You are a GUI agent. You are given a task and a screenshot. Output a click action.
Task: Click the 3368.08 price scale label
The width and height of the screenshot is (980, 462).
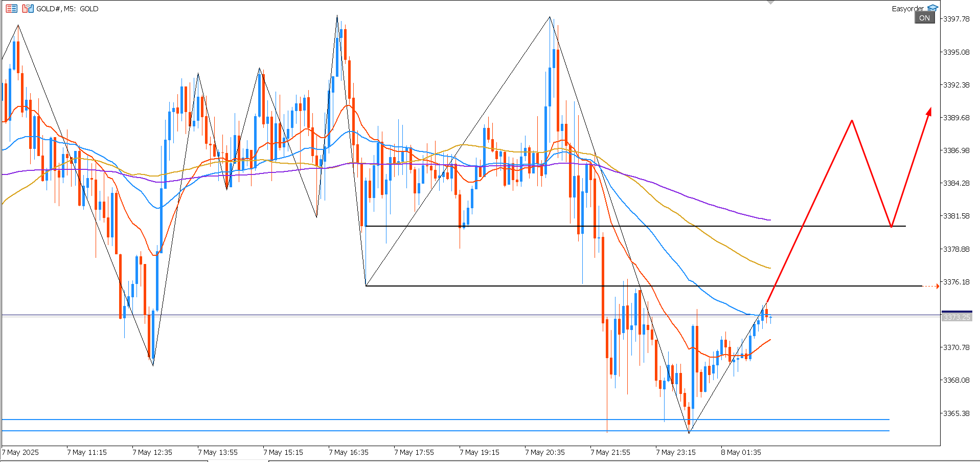[956, 380]
